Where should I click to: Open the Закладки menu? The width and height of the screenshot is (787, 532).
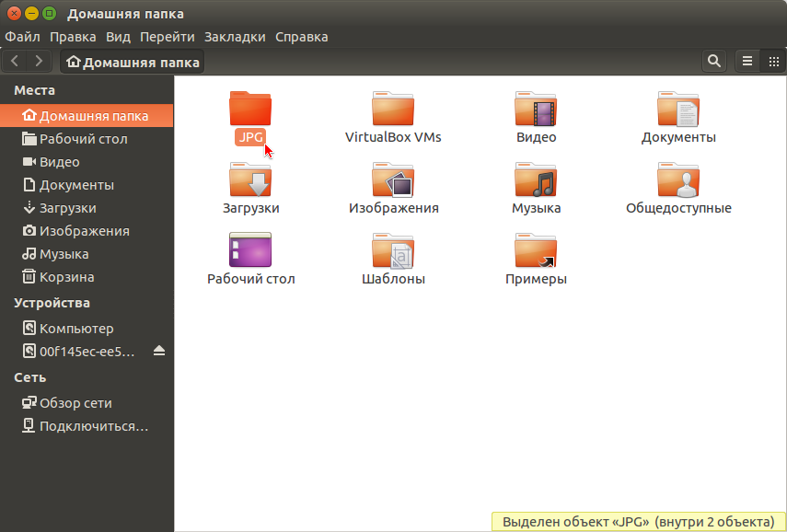[x=235, y=37]
